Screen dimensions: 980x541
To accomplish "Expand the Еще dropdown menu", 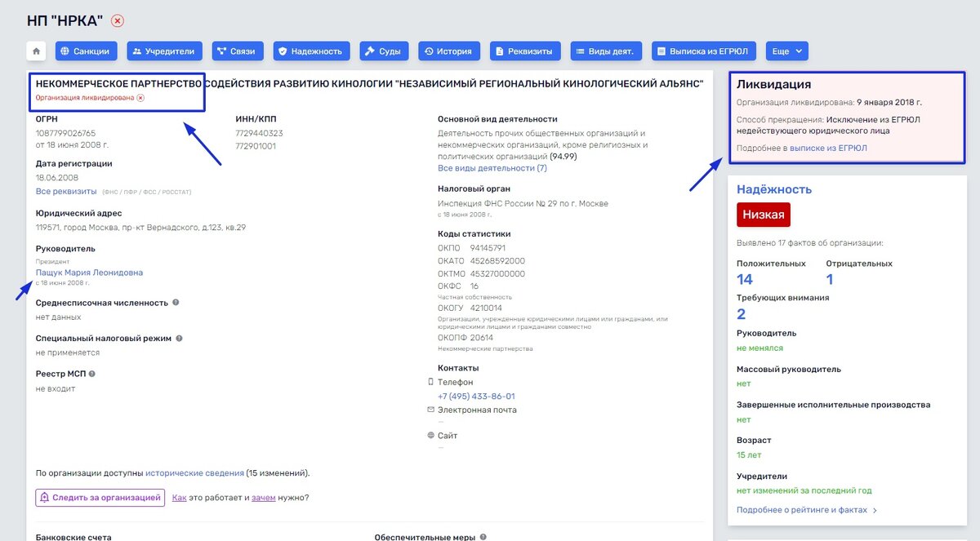I will [786, 51].
